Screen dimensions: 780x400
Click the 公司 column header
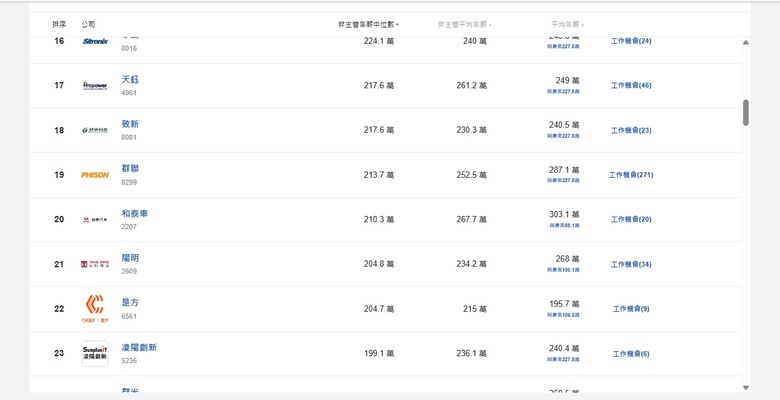click(x=88, y=24)
